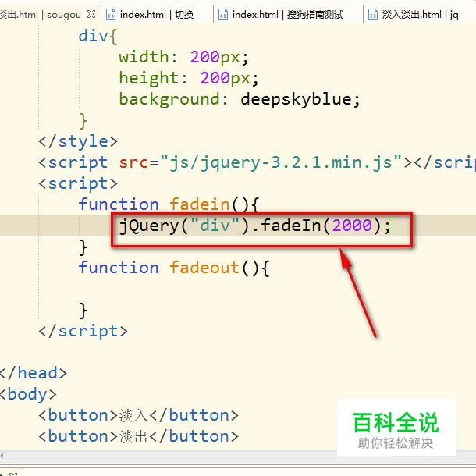Click the horizontal scrollbar left arrow
This screenshot has width=476, height=476.
click(x=2, y=456)
